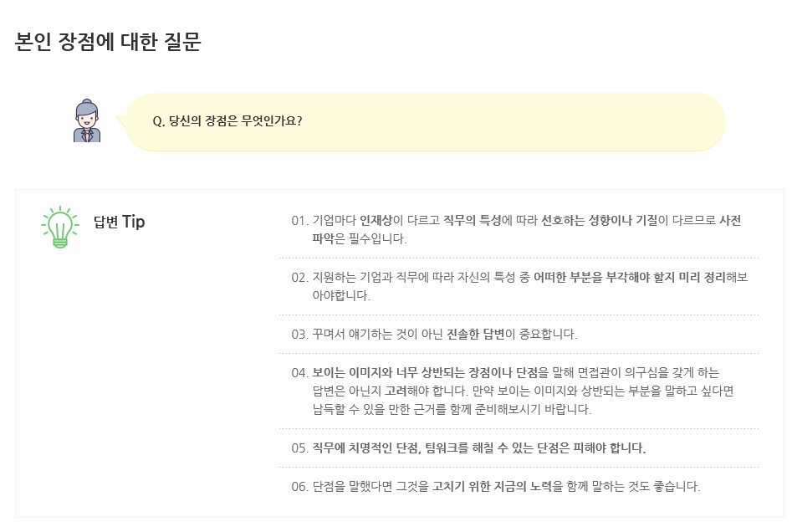Click the 답변 Tip label
Image resolution: width=792 pixels, height=532 pixels.
120,222
